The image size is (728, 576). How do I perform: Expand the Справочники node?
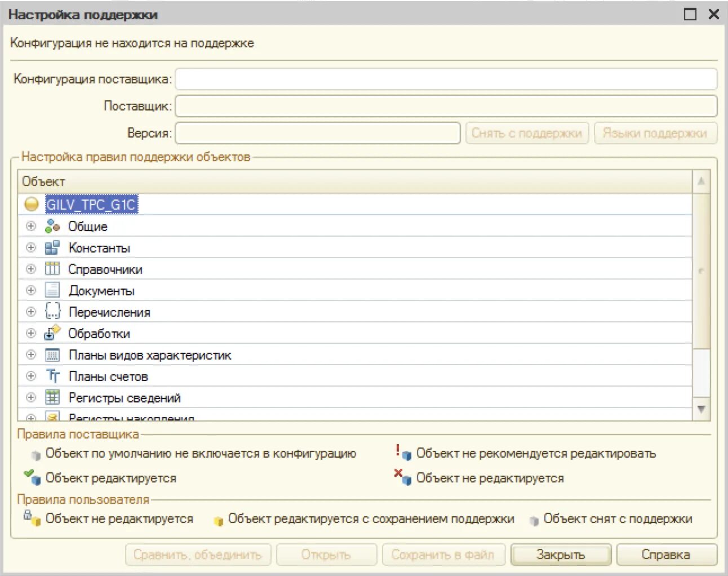pos(31,269)
